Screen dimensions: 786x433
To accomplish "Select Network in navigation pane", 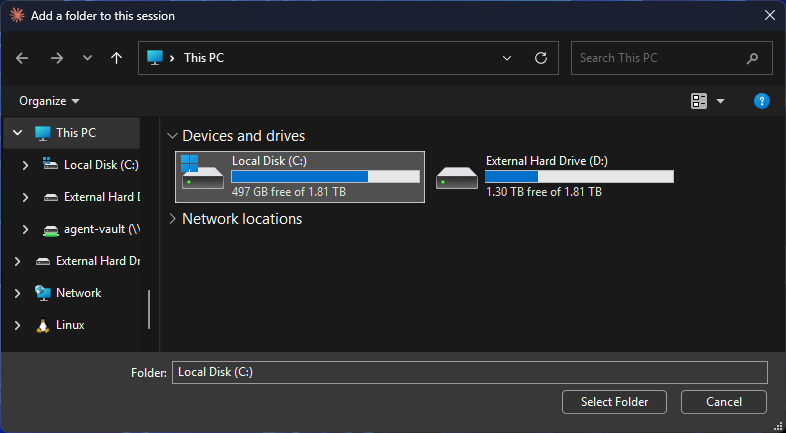I will [78, 293].
